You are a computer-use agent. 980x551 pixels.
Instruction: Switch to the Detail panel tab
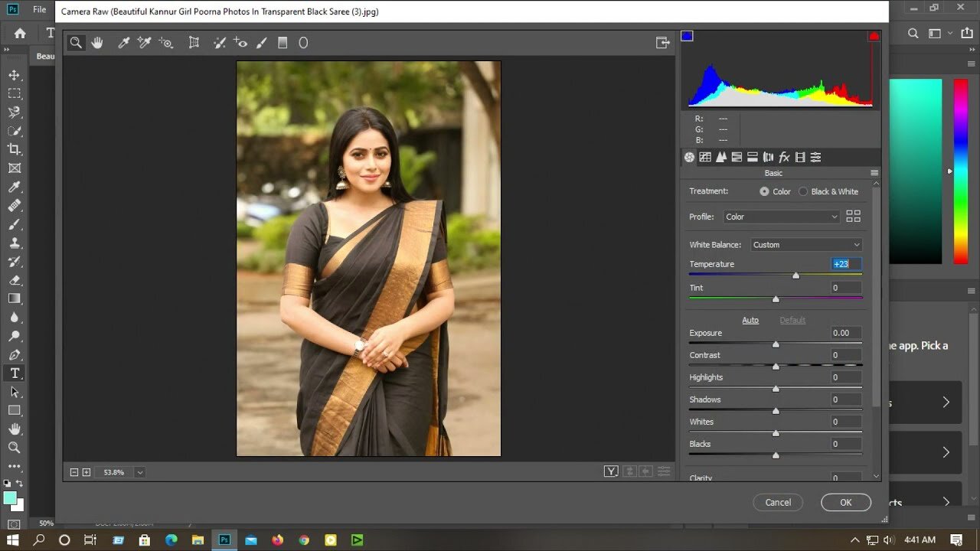coord(721,157)
